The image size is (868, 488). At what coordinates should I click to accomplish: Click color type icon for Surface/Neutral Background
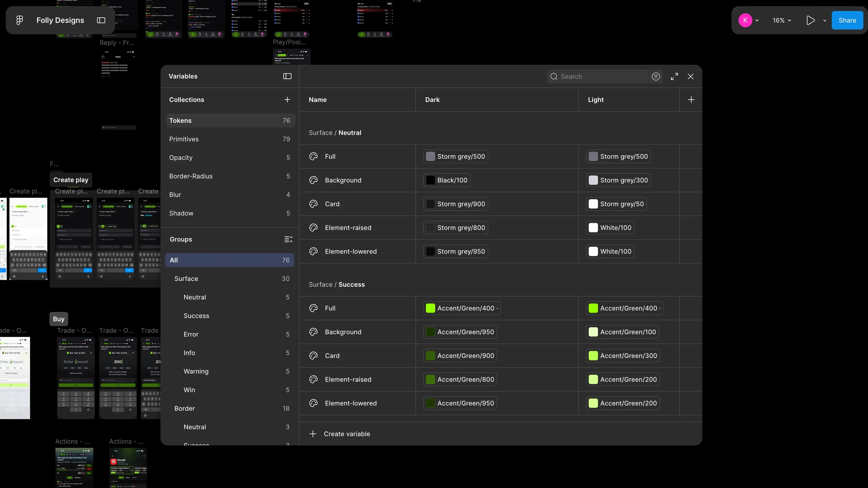(x=313, y=180)
